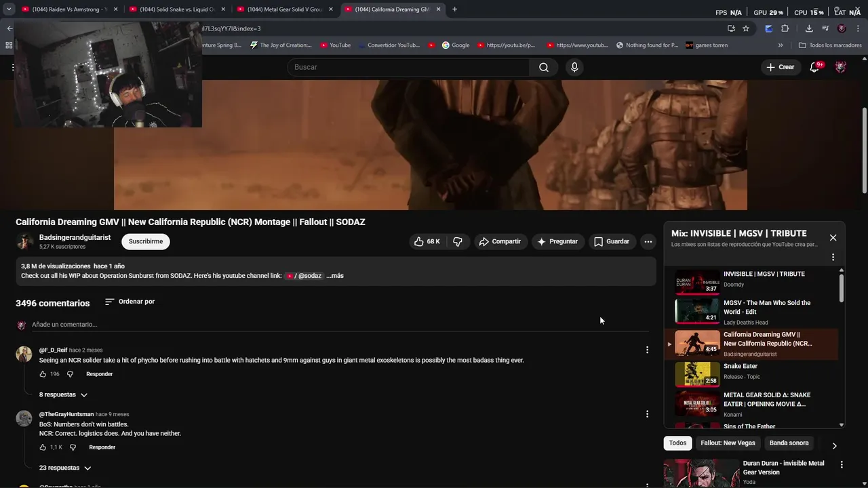Open Ordenar por sort dropdown
Viewport: 868px width, 488px height.
point(130,302)
